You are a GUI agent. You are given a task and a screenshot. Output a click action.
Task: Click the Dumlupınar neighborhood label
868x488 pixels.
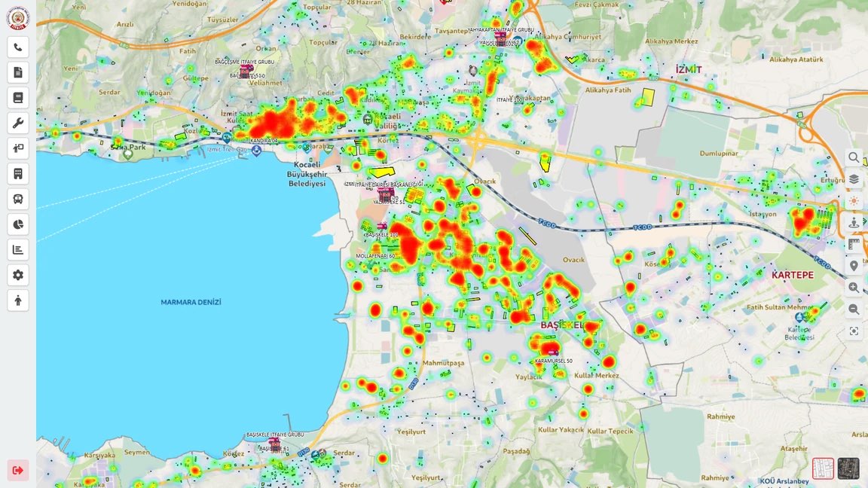point(719,154)
